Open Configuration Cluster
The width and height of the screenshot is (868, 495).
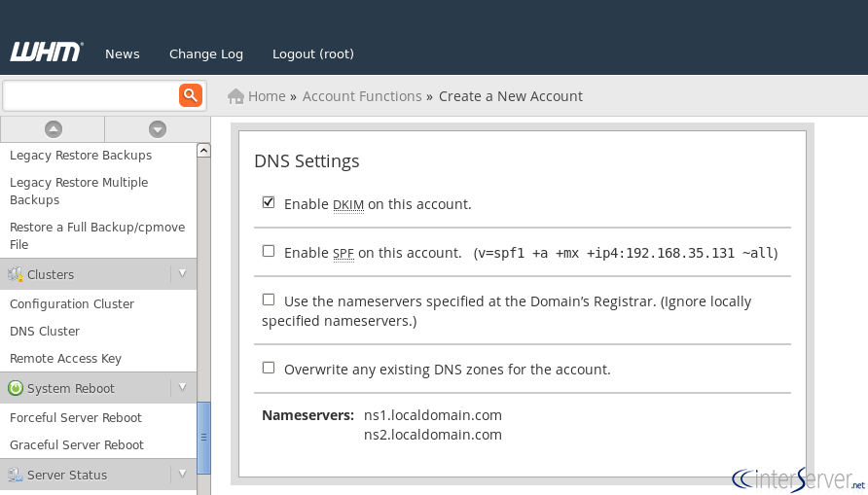[72, 304]
